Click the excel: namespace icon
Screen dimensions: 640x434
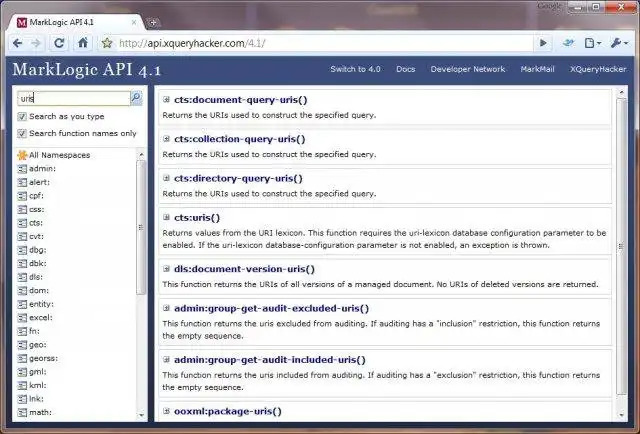[22, 318]
